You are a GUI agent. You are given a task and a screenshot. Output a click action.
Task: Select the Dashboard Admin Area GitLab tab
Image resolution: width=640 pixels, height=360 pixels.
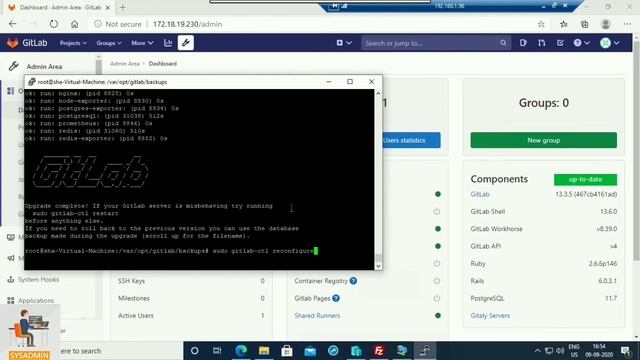[x=60, y=7]
